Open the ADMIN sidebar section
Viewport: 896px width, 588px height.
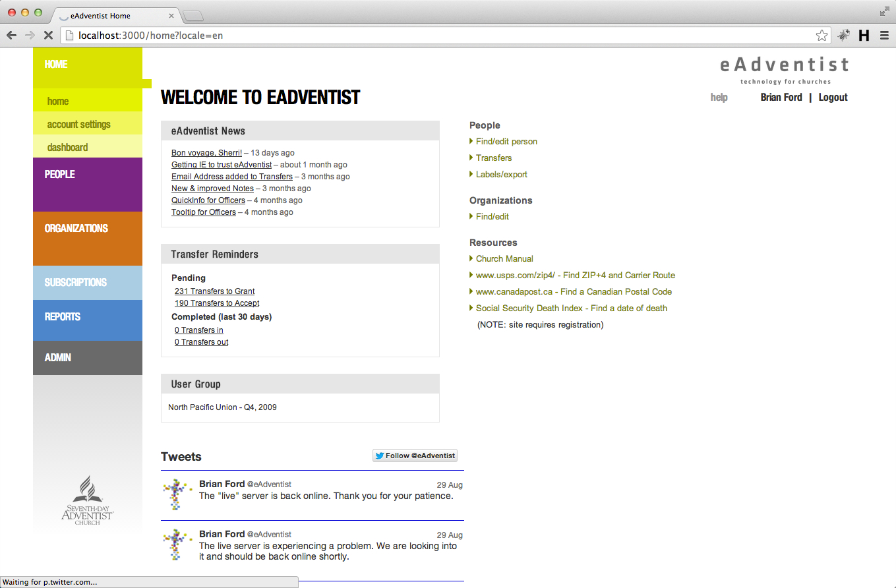88,358
